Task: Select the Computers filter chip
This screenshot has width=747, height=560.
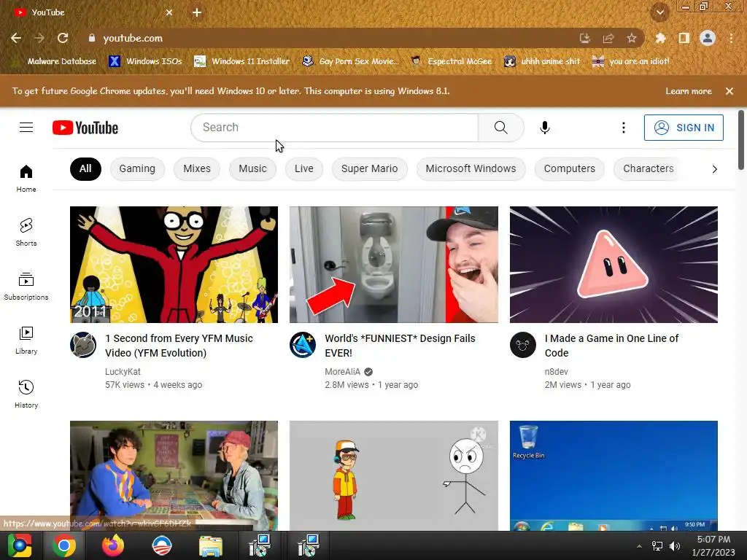Action: pos(569,168)
